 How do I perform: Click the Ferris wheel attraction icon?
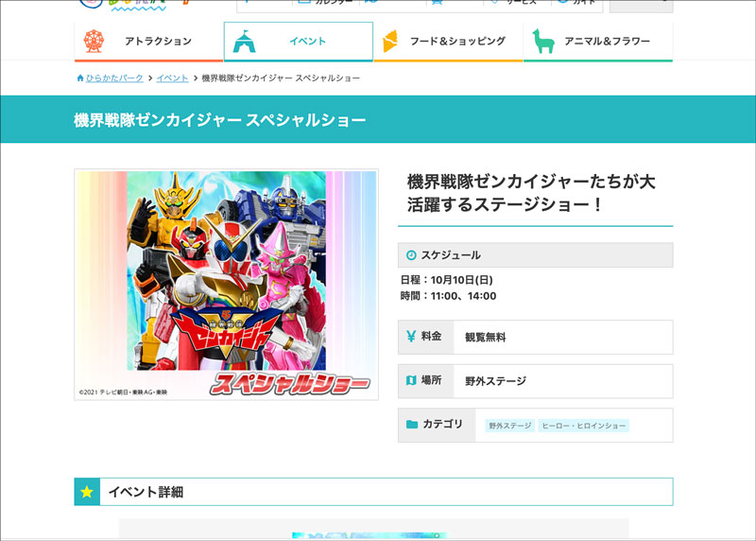point(94,42)
